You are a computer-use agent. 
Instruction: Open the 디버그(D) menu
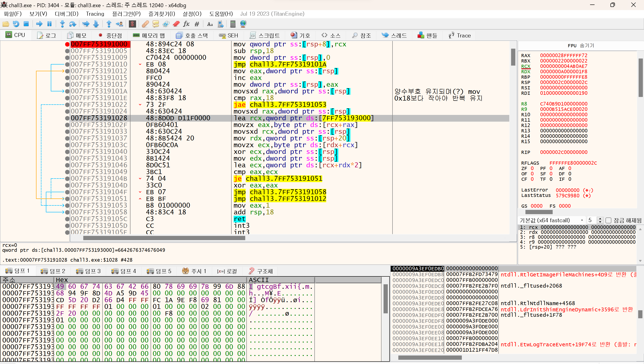coord(66,14)
